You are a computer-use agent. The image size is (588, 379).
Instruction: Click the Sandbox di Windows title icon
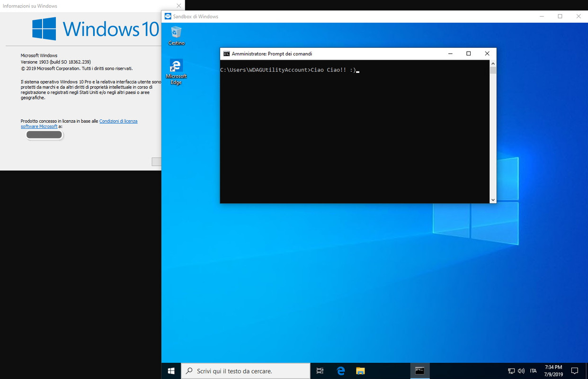pyautogui.click(x=168, y=16)
